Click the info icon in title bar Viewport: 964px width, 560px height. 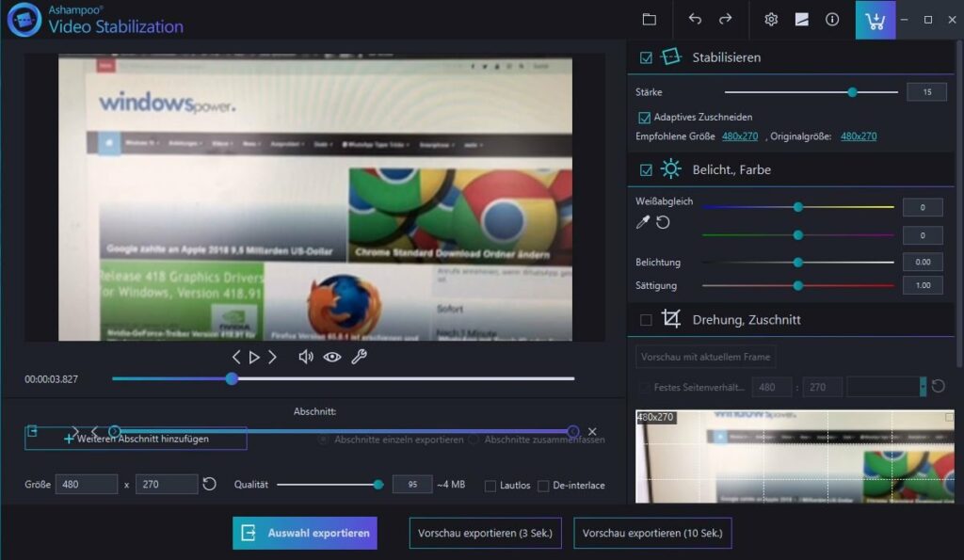832,20
